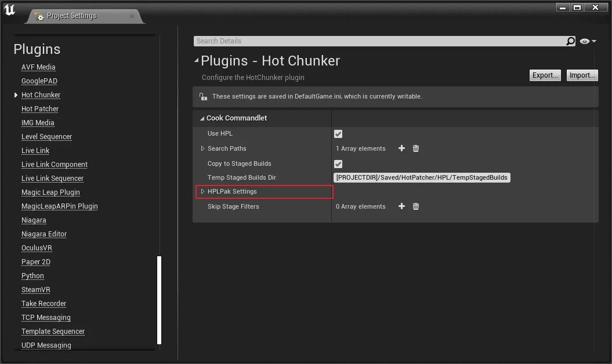
Task: Minimize the Project Settings window
Action: pos(563,8)
